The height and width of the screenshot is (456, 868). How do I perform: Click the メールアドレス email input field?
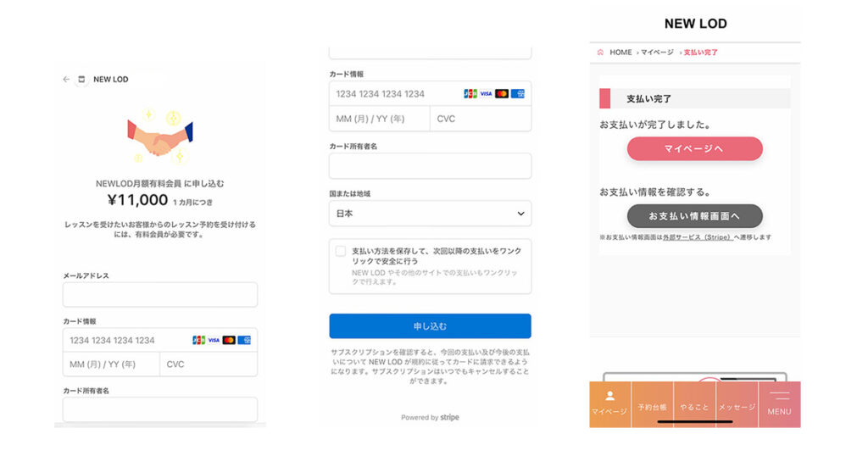tap(160, 294)
